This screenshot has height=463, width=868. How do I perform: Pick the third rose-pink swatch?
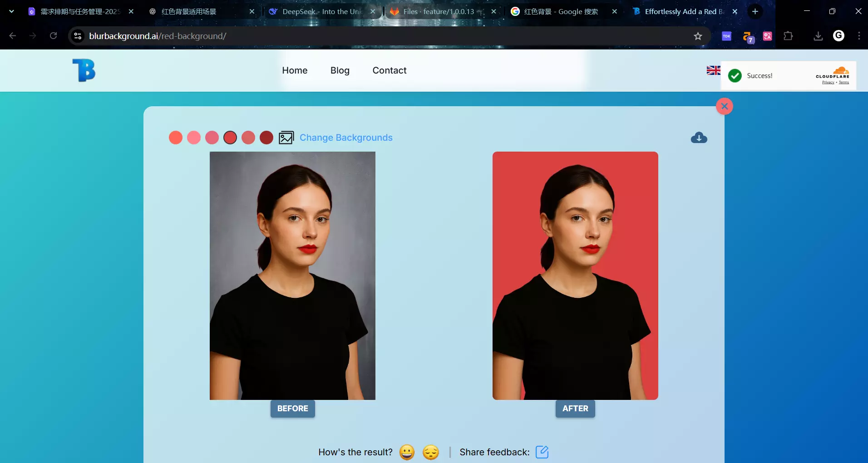[212, 138]
